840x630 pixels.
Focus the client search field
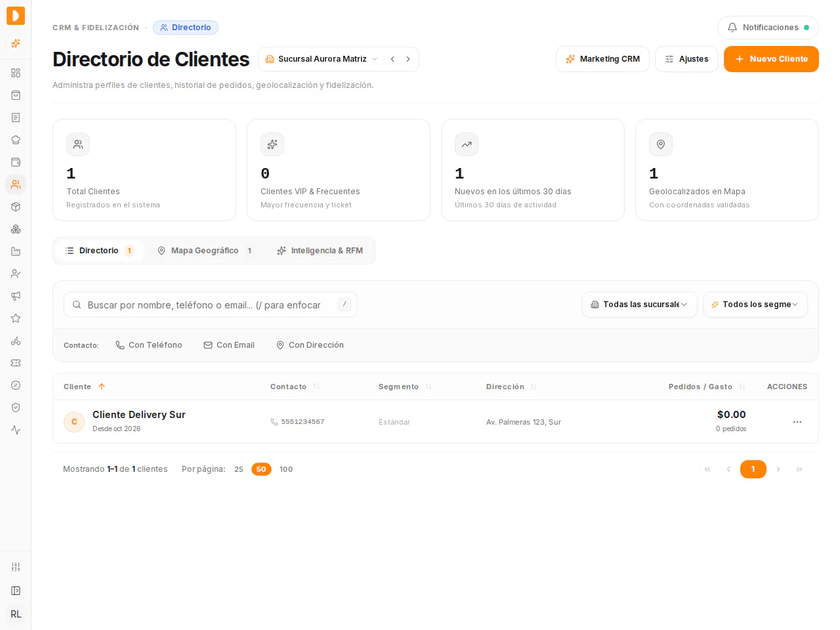coord(211,304)
